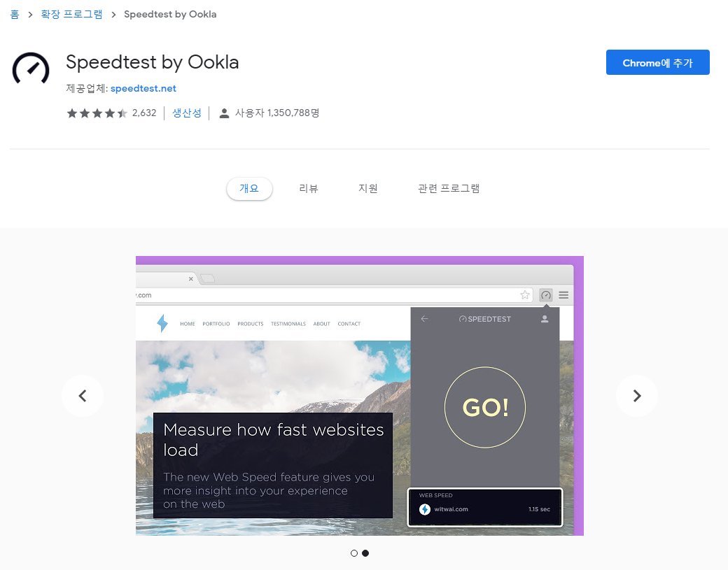Close the browser tab in screenshot
The width and height of the screenshot is (728, 570).
tap(191, 279)
